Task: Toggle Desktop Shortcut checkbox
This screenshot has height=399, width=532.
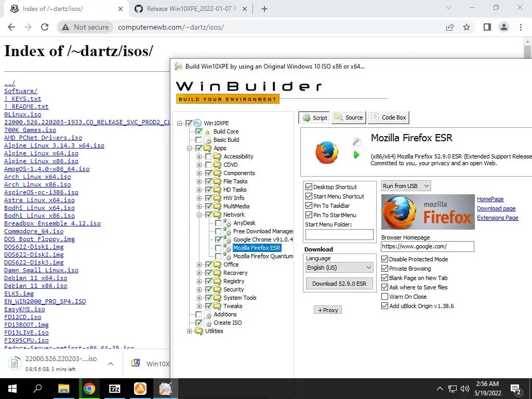Action: coord(309,187)
